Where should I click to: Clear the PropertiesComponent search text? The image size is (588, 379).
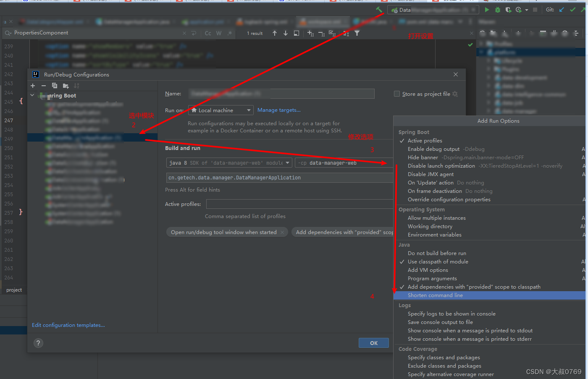(x=184, y=33)
